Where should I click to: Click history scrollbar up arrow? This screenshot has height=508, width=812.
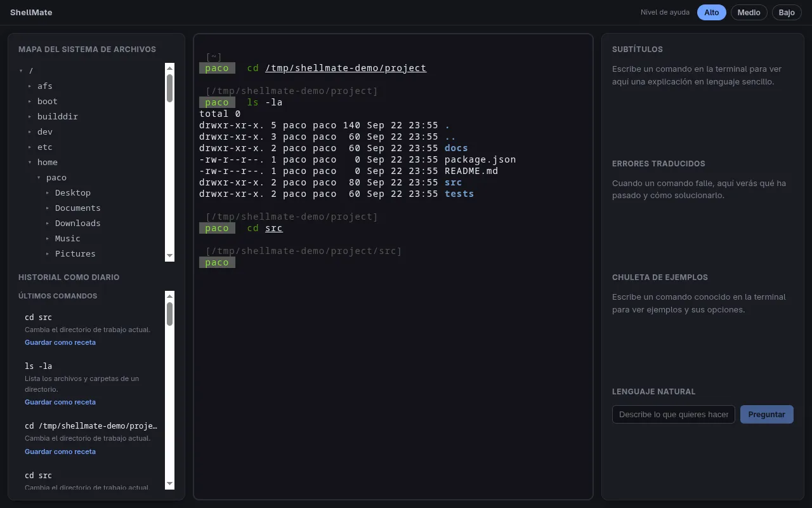coord(169,296)
